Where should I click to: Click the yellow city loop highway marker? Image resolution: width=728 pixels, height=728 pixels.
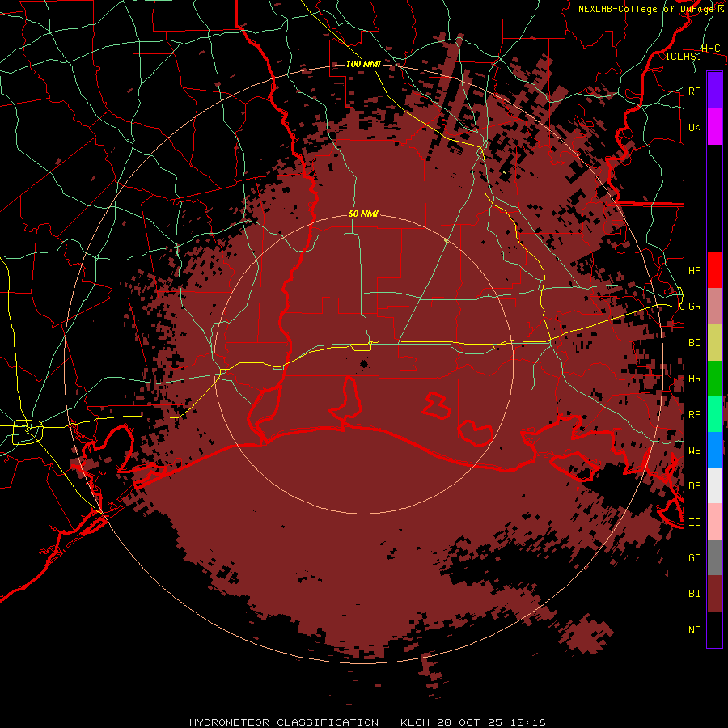[x=28, y=432]
